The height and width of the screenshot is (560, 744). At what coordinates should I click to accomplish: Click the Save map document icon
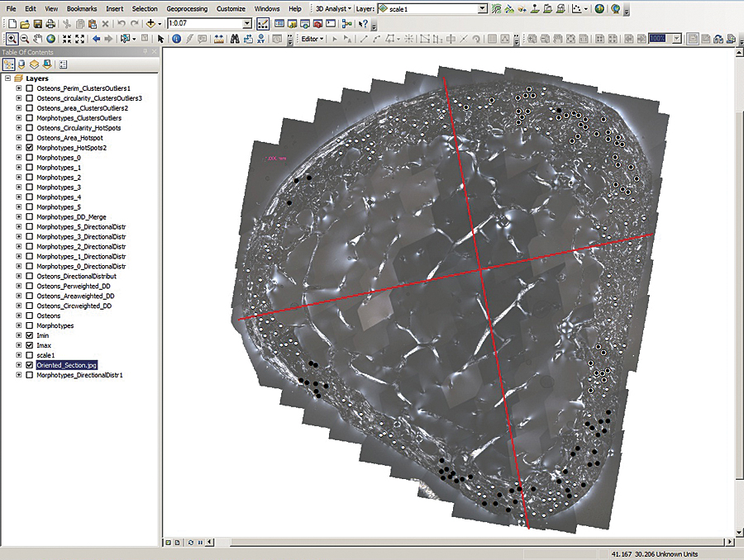click(x=38, y=24)
